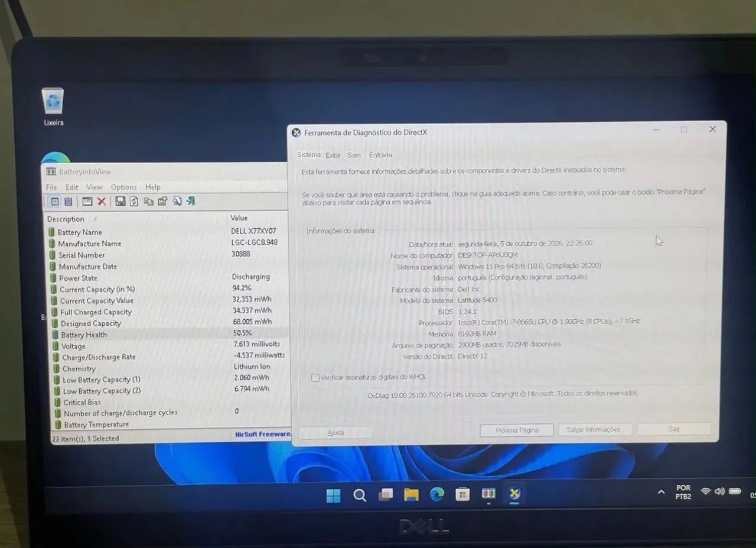Expand the hidden tray icons chevron

point(661,492)
